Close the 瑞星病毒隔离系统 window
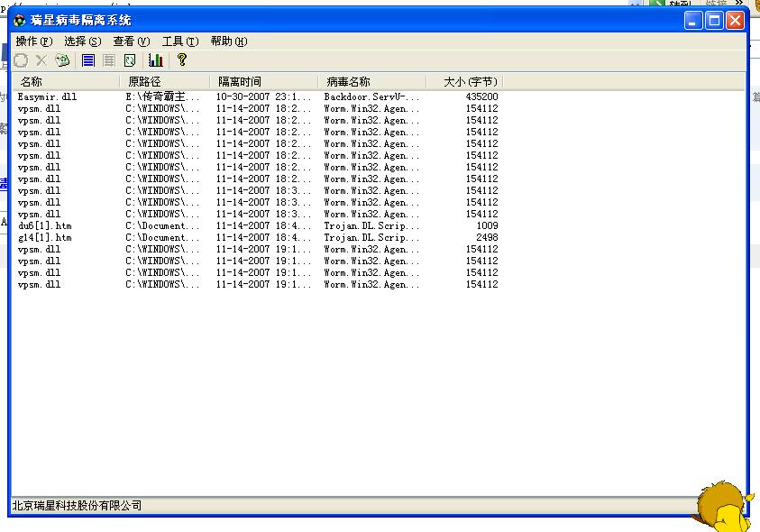The image size is (760, 532). 735,21
